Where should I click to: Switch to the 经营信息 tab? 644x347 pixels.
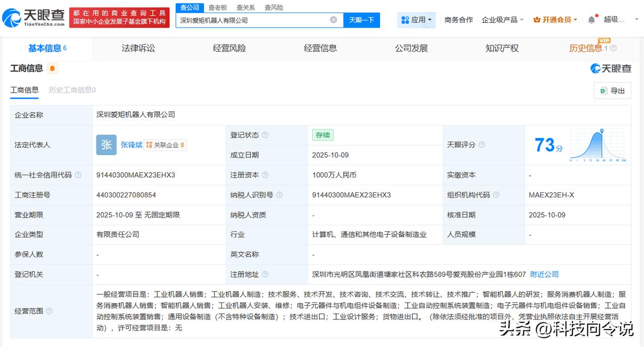tap(320, 48)
